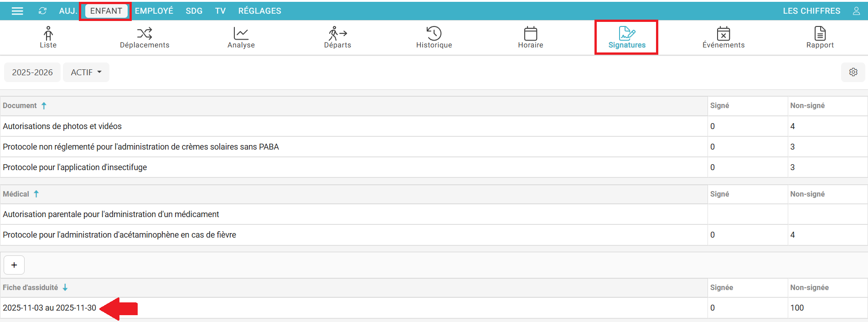This screenshot has width=868, height=322.
Task: Open attendance sheet 2025-11-03 au 2025-11-30
Action: pyautogui.click(x=49, y=308)
